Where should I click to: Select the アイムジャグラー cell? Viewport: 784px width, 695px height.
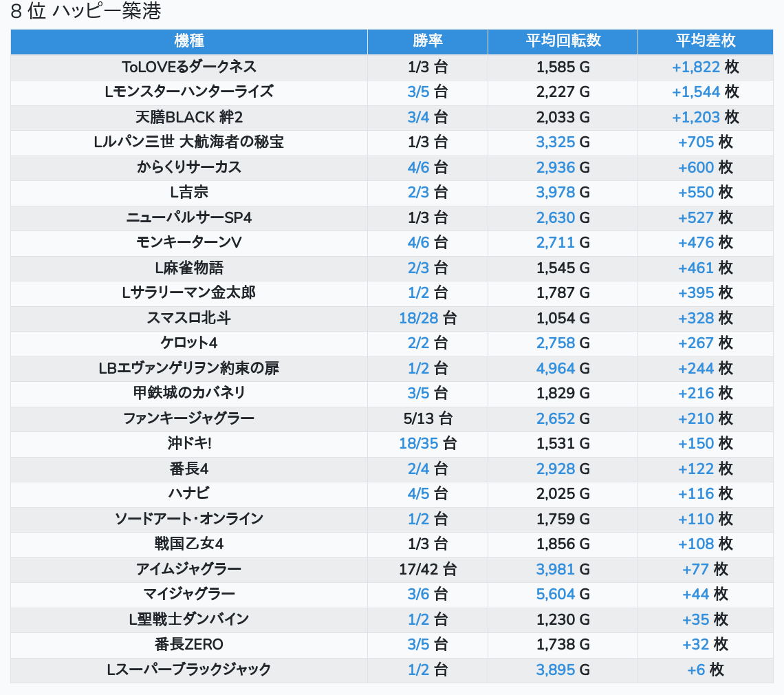189,569
